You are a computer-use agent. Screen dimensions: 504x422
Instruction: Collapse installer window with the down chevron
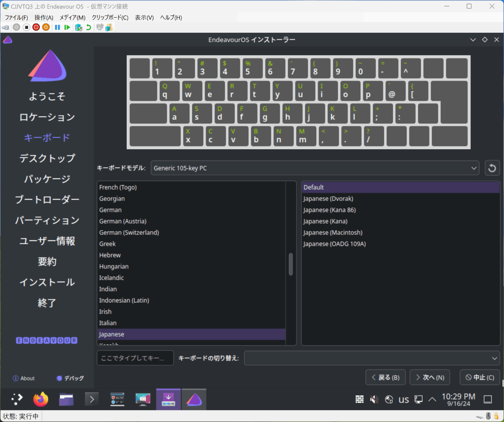pos(473,40)
